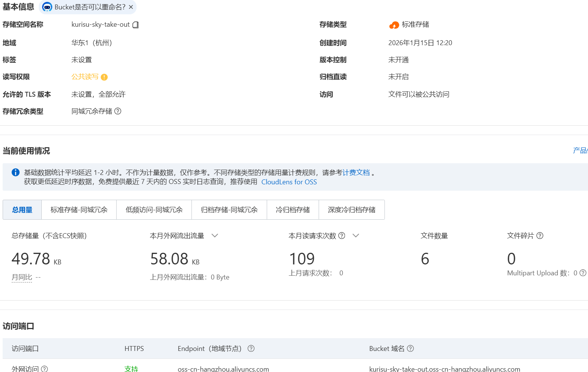Click the creation time 2026年1月15日 12:20
Screen dimensions: 588x372
click(x=420, y=43)
